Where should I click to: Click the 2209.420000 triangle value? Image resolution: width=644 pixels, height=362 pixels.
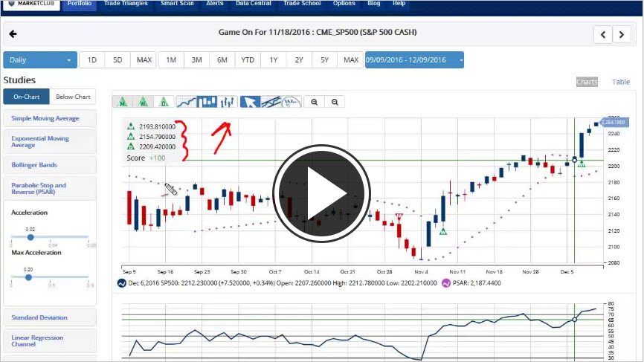coord(158,146)
